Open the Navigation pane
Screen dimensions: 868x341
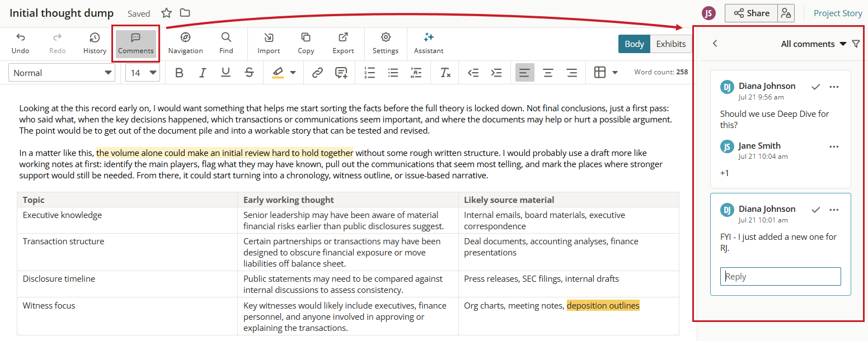[x=186, y=43]
